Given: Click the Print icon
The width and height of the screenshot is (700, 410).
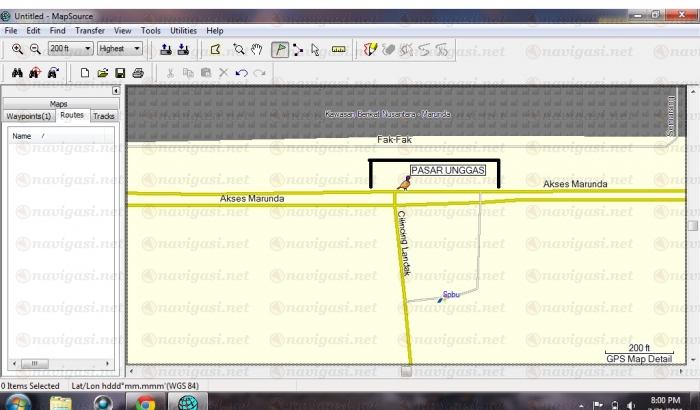Looking at the screenshot, I should click(x=138, y=73).
